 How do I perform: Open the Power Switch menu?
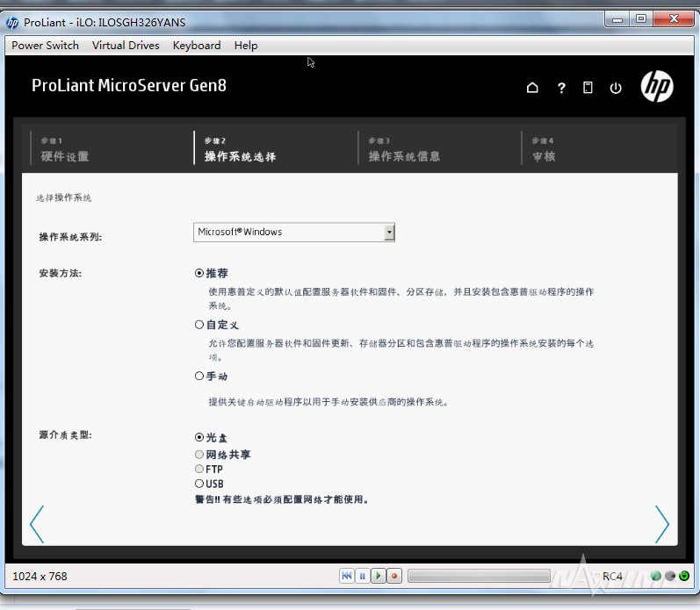tap(45, 46)
